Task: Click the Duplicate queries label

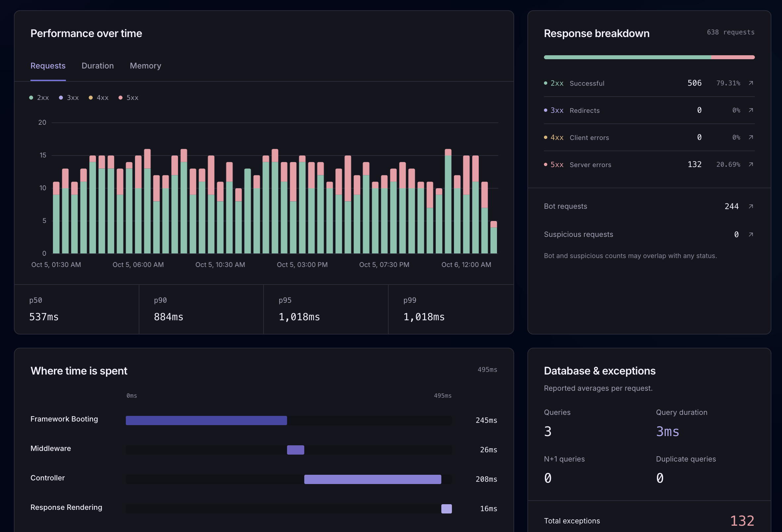Action: (x=686, y=459)
